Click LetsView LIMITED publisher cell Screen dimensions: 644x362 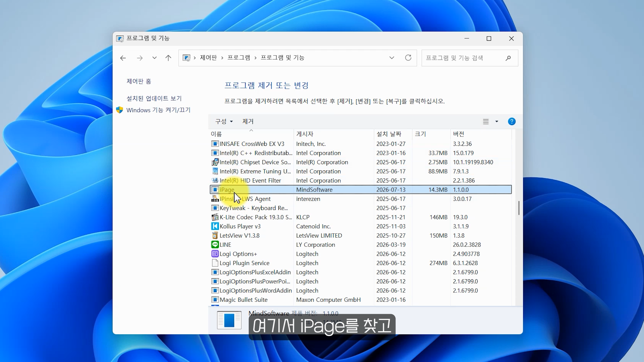[319, 236]
